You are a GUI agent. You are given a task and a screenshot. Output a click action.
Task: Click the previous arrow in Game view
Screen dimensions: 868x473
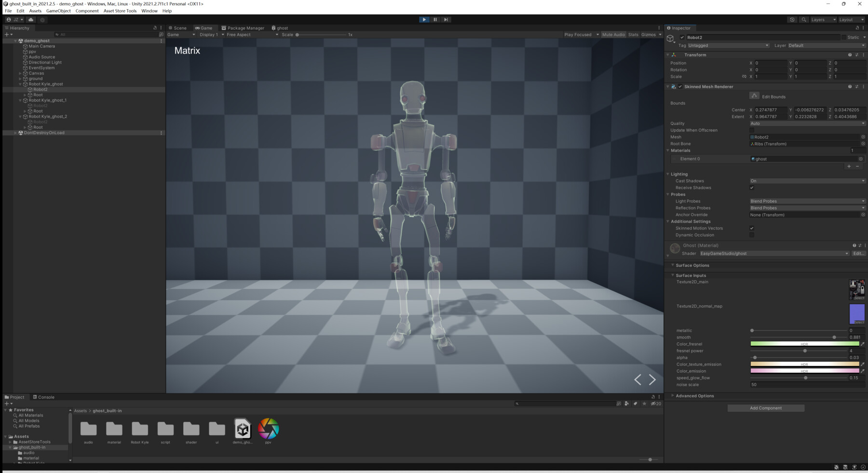coord(637,380)
